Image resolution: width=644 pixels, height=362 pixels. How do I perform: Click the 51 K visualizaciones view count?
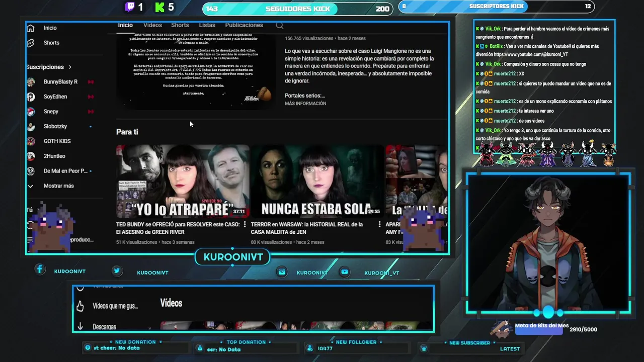137,242
